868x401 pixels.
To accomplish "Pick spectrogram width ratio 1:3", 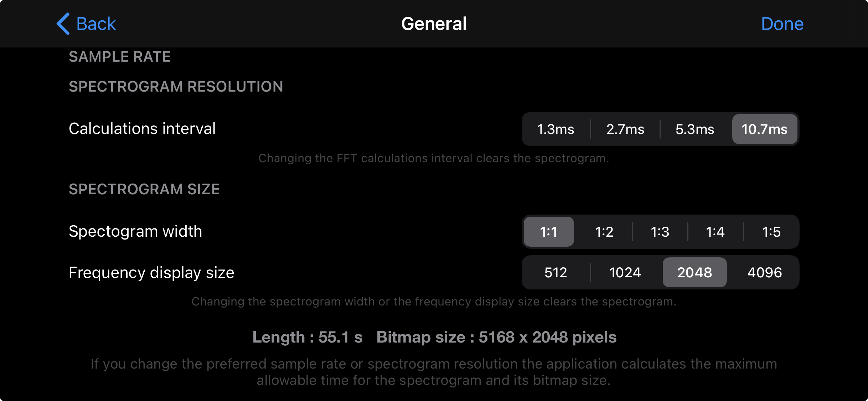I will click(660, 232).
